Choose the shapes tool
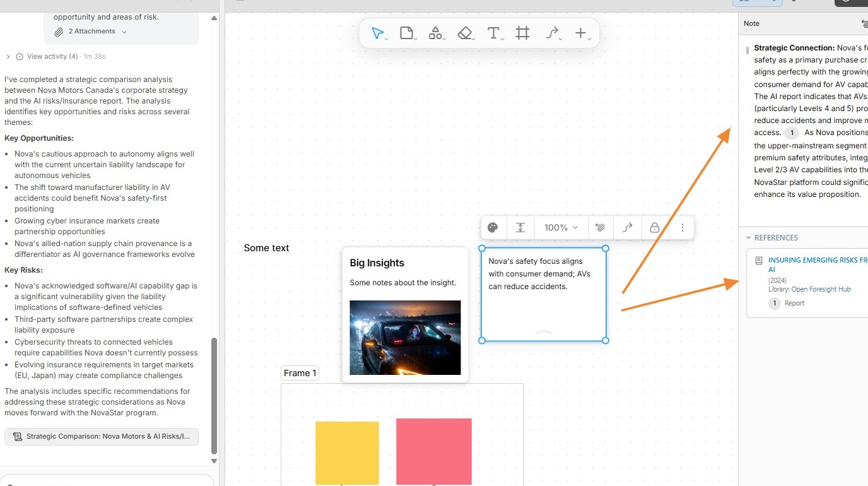 click(x=435, y=33)
